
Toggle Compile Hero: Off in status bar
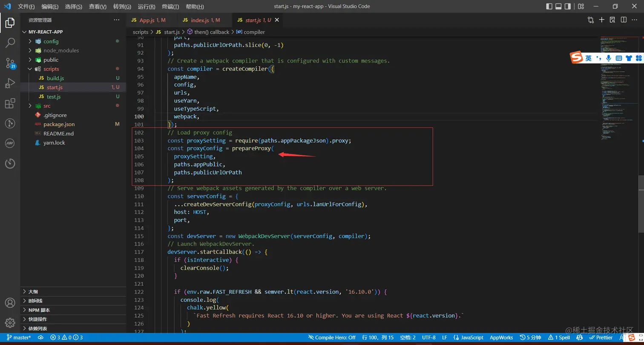coord(332,337)
